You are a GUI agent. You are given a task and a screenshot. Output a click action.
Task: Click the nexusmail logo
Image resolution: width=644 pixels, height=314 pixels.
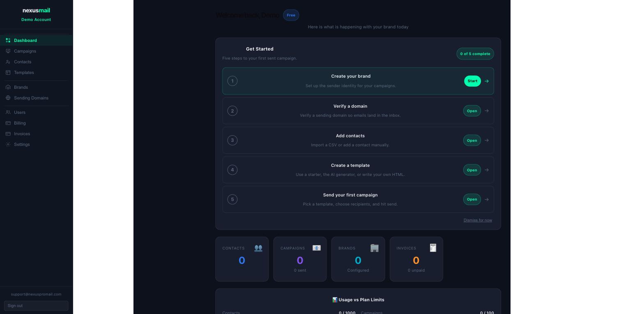pos(36,10)
